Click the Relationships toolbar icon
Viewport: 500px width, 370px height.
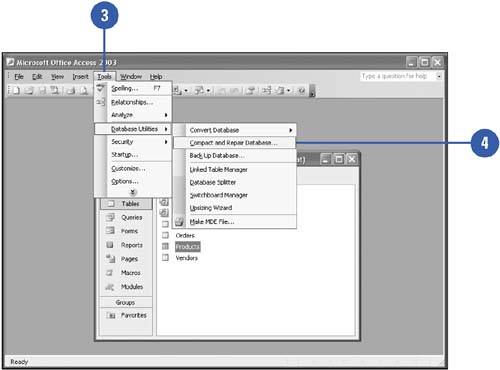pyautogui.click(x=266, y=90)
